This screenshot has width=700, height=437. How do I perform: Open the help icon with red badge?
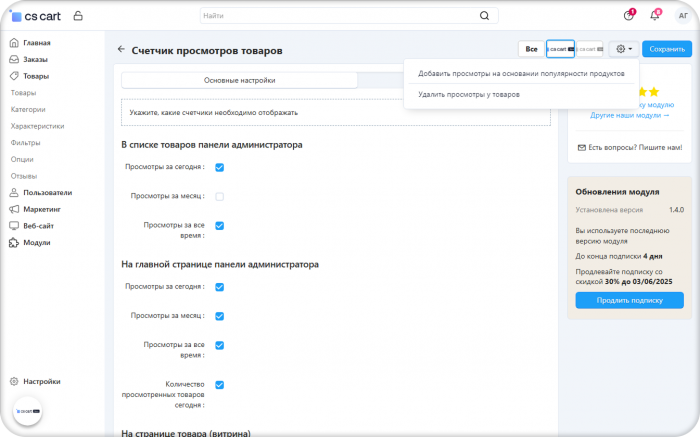click(629, 16)
